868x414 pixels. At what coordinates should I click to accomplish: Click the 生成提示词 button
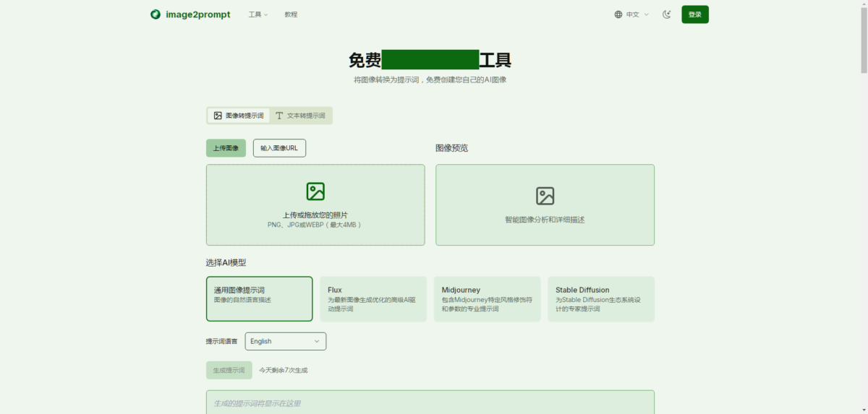(229, 370)
